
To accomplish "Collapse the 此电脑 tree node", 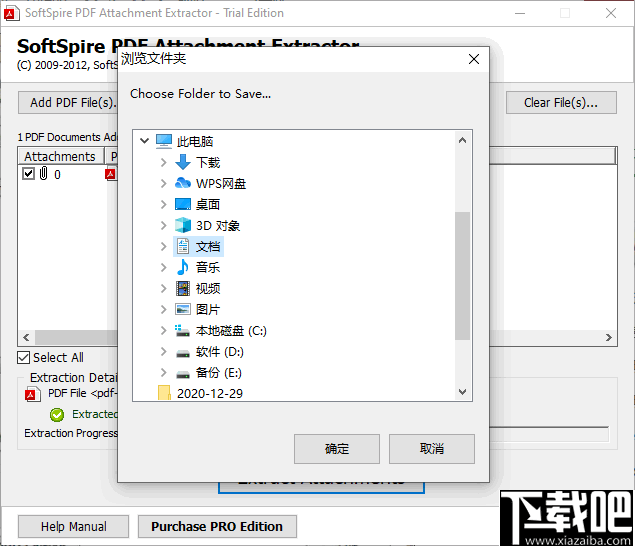I will coord(144,141).
